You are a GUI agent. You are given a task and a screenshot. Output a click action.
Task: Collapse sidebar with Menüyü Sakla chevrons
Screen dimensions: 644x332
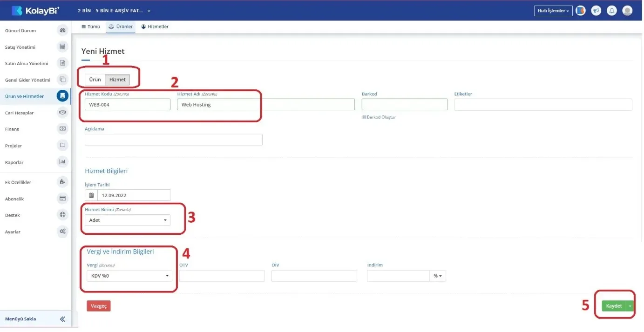click(62, 319)
